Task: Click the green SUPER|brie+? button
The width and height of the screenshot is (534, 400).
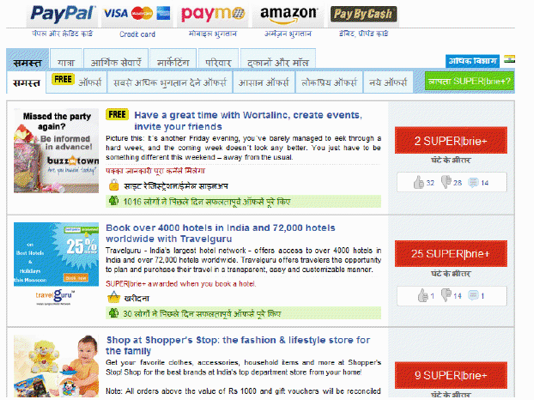Action: pyautogui.click(x=469, y=81)
